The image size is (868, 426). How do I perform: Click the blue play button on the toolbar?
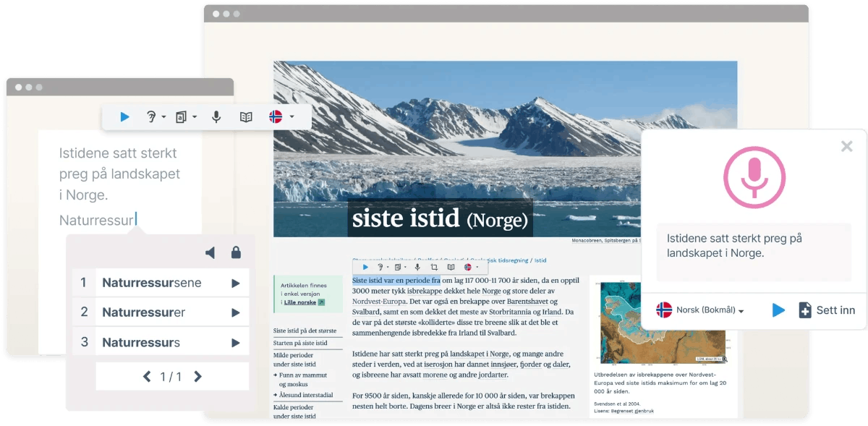pos(125,116)
